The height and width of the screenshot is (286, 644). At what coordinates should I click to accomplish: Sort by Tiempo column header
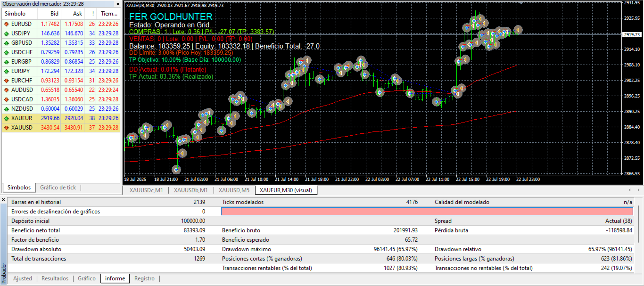[x=108, y=14]
